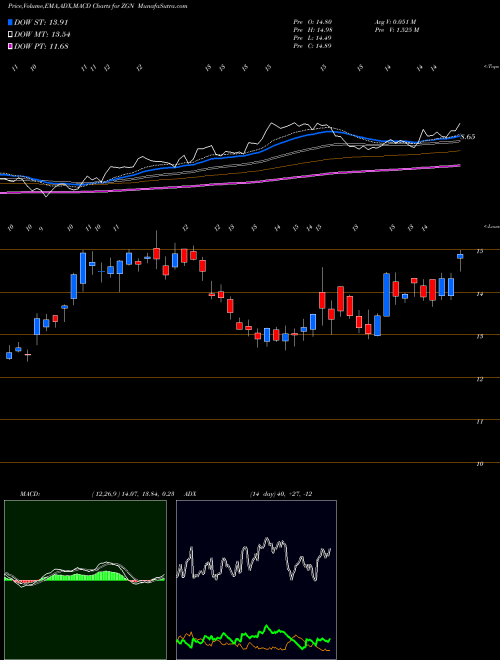The width and height of the screenshot is (500, 660).
Task: Click the 'MACD:' panel heading
Action: tap(30, 494)
